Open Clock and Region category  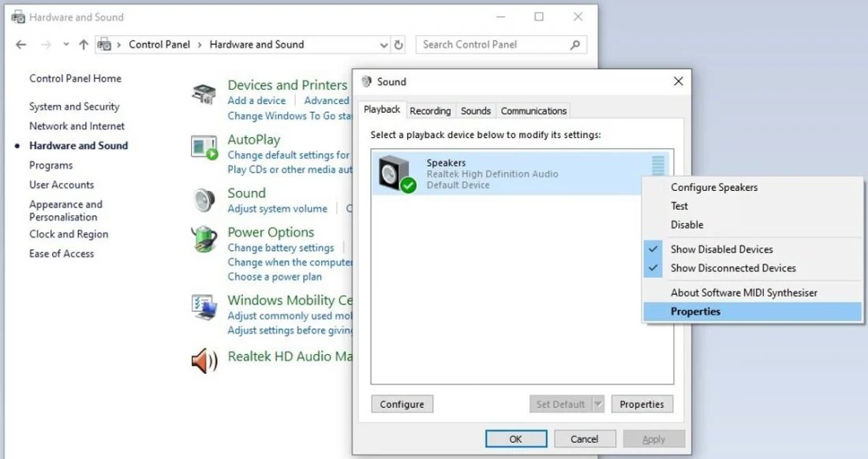(69, 234)
